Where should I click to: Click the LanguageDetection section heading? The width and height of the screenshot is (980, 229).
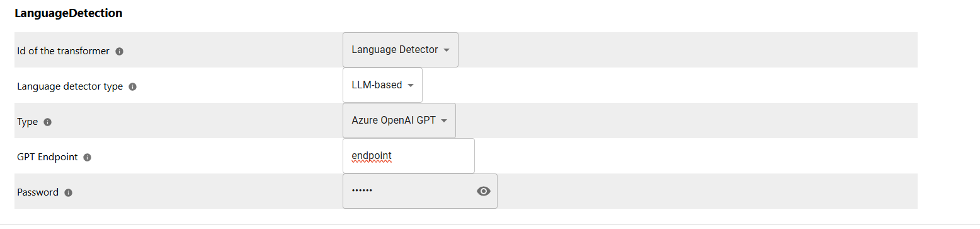tap(68, 13)
